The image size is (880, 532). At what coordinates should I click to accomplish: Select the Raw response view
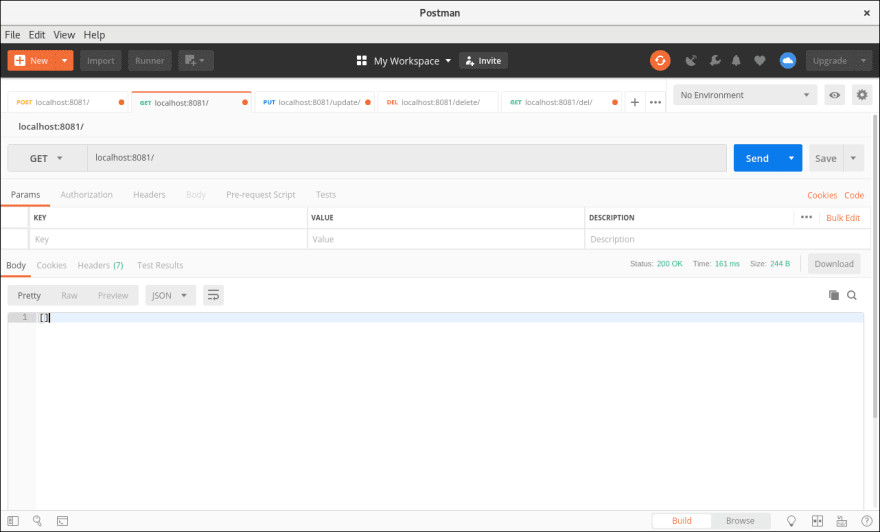[x=69, y=295]
